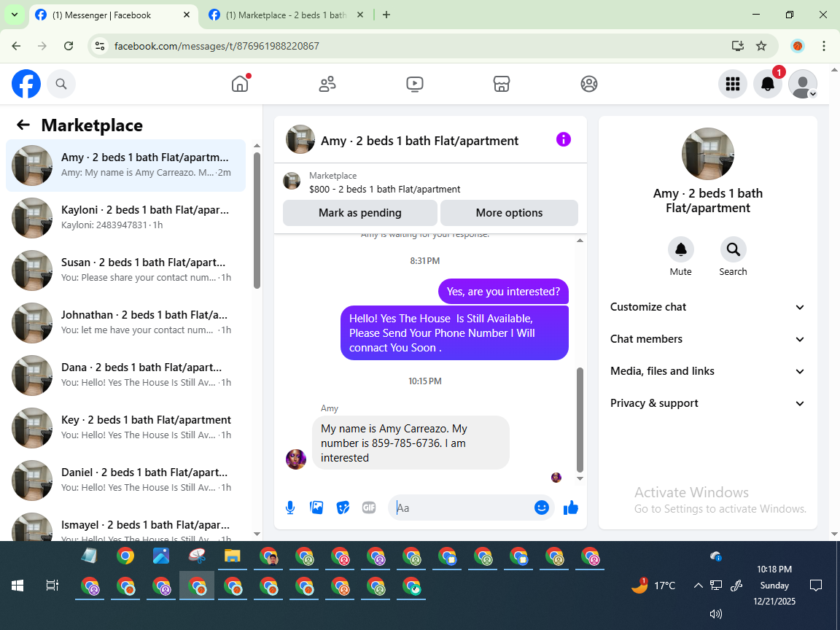This screenshot has height=630, width=840.
Task: Expand Media, files and links section
Action: (708, 371)
